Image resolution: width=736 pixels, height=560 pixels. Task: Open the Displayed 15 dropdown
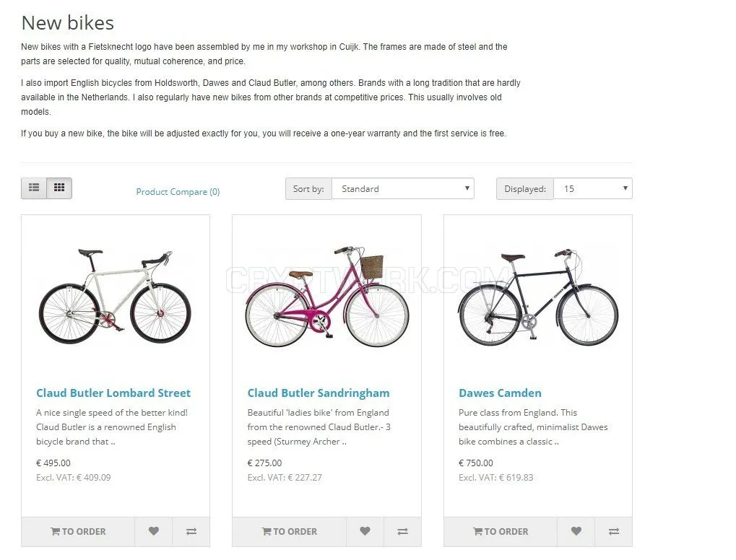(x=593, y=188)
